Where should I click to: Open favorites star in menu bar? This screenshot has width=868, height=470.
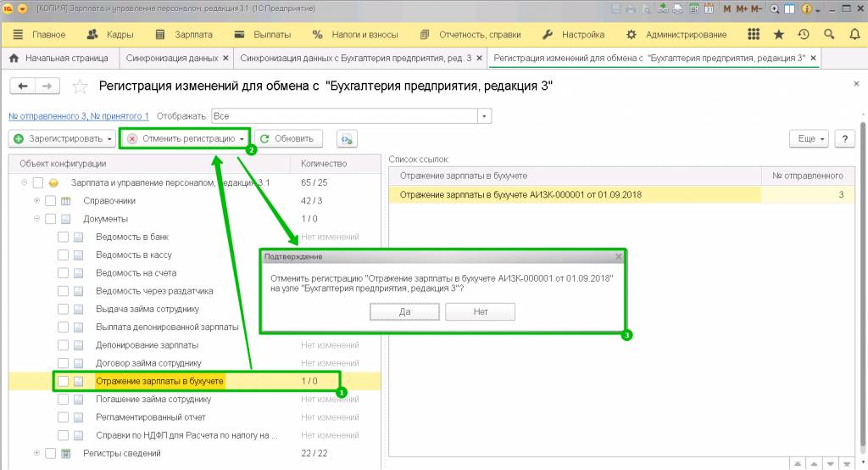tap(778, 35)
